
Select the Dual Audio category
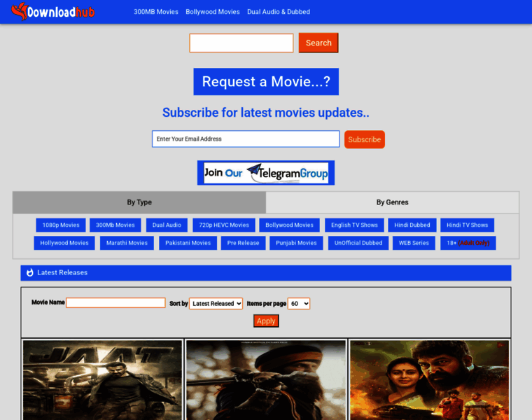tap(167, 225)
